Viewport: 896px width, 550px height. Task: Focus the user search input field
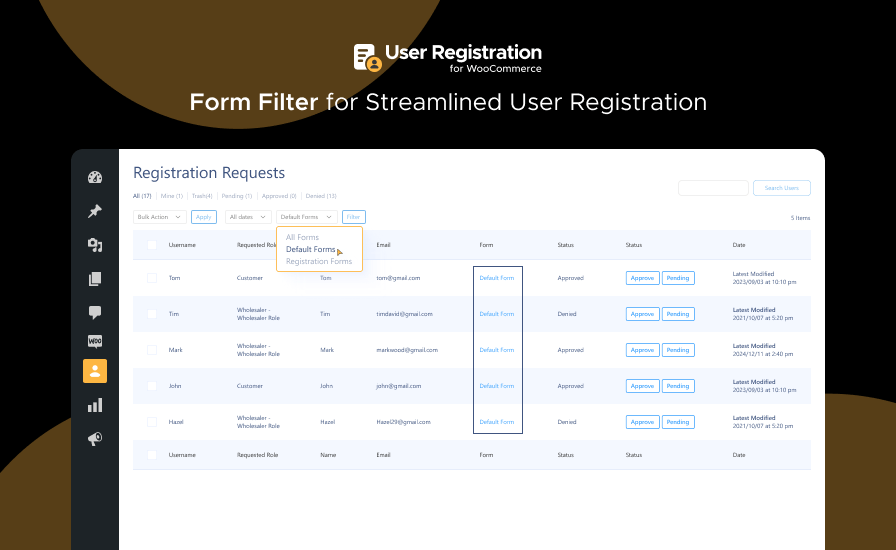click(x=713, y=188)
